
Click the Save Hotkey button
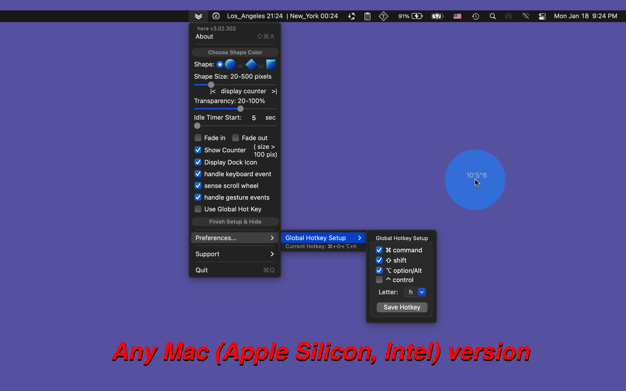(402, 307)
